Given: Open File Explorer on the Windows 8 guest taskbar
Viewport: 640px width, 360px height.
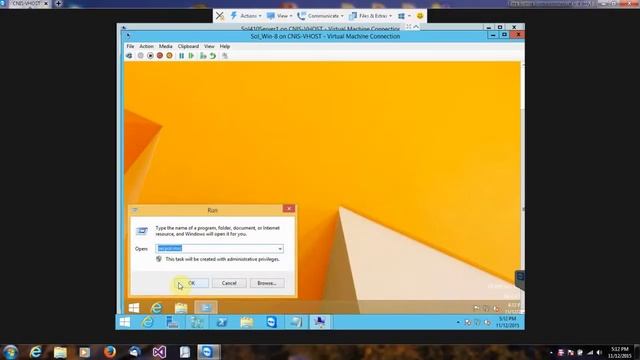Looking at the screenshot, I should click(181, 308).
